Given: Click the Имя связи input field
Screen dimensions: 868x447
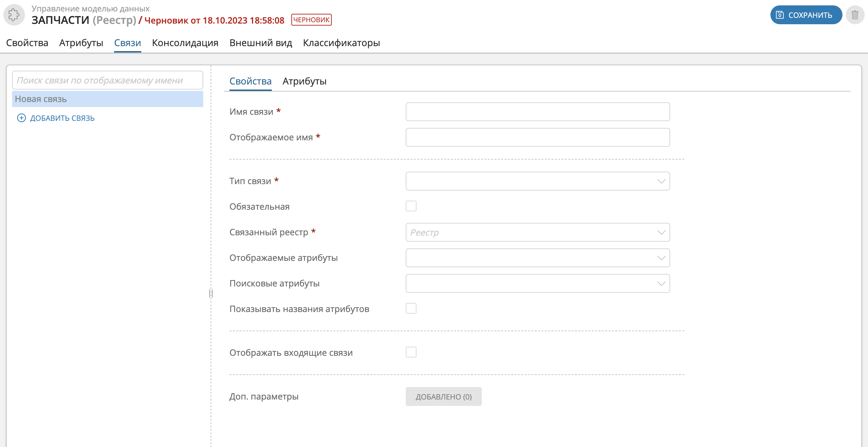Looking at the screenshot, I should [538, 112].
